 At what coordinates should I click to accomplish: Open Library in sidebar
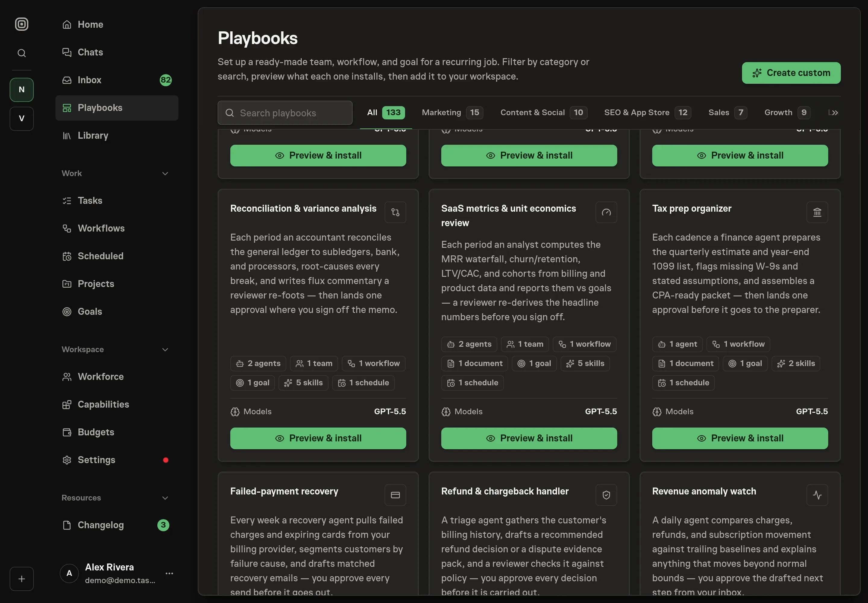coord(117,135)
